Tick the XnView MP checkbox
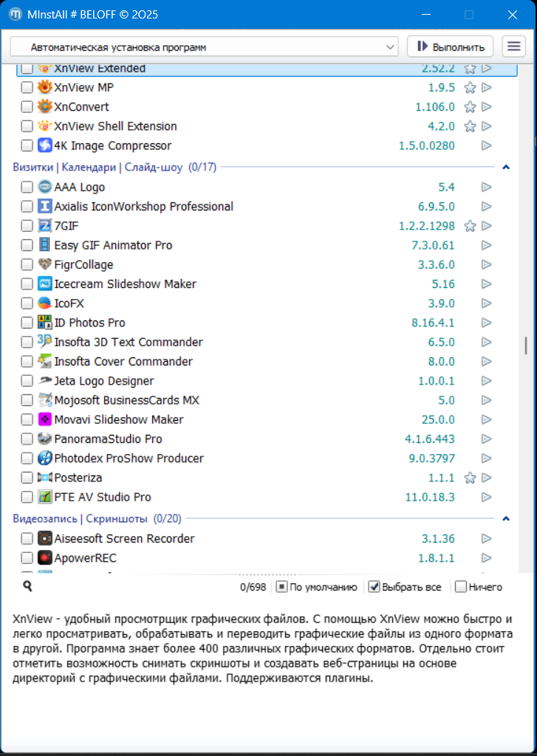This screenshot has height=756, width=537. coord(27,88)
